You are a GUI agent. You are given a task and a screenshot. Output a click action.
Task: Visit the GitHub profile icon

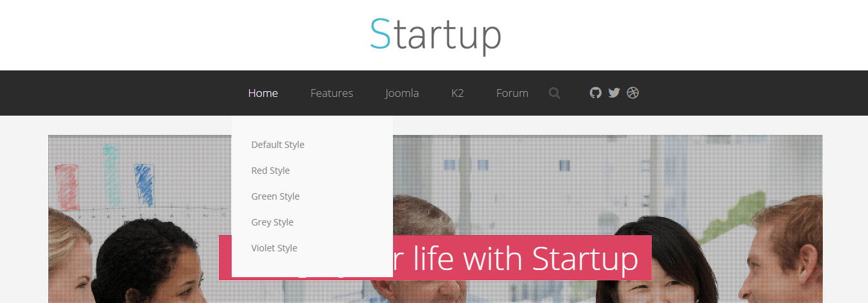pyautogui.click(x=596, y=92)
